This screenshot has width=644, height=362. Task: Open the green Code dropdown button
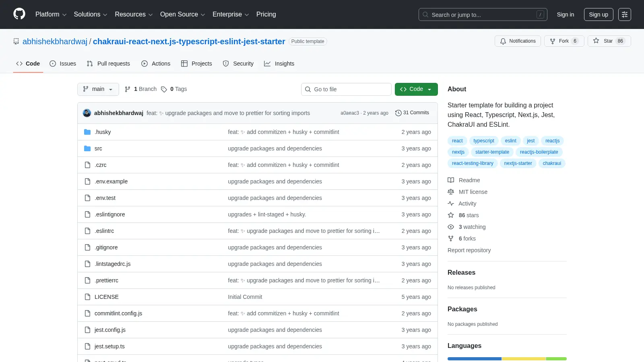point(416,89)
